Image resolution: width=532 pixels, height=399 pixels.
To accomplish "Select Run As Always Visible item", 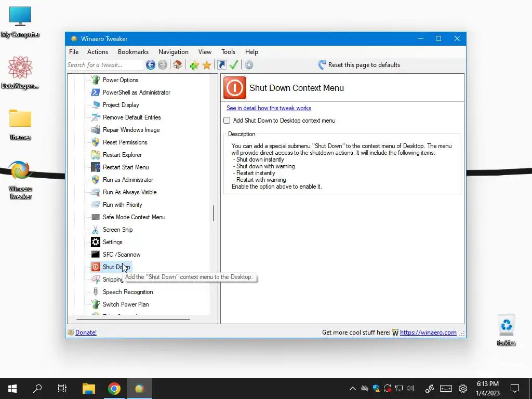I will point(129,192).
